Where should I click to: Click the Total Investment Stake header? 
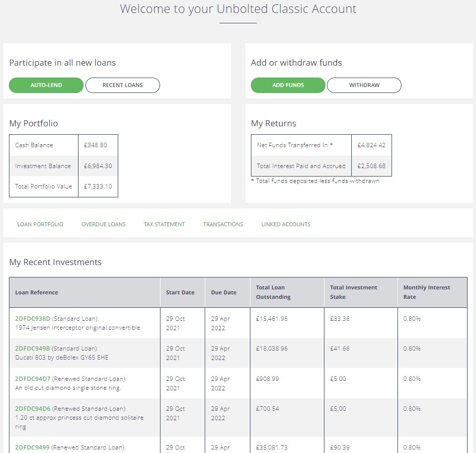[354, 292]
